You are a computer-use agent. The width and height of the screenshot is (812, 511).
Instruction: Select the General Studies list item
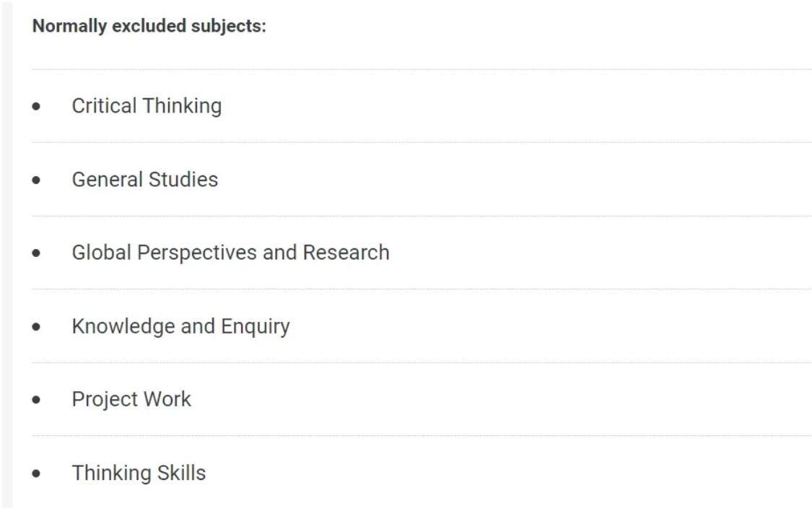click(145, 180)
